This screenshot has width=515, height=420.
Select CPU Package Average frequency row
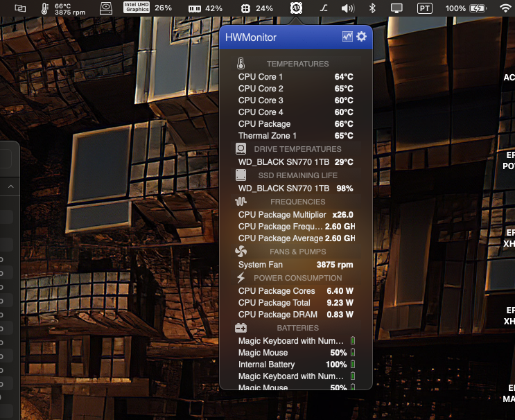coord(295,238)
